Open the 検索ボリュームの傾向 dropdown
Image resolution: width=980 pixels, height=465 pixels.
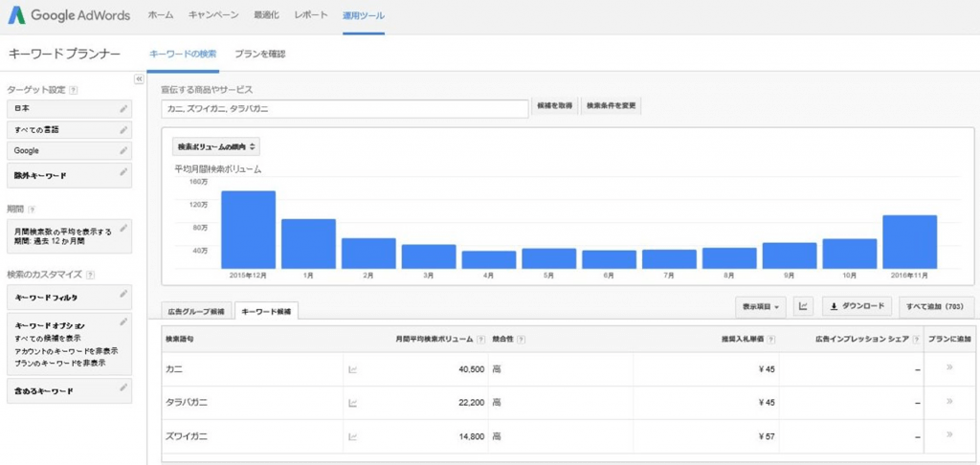(x=216, y=147)
